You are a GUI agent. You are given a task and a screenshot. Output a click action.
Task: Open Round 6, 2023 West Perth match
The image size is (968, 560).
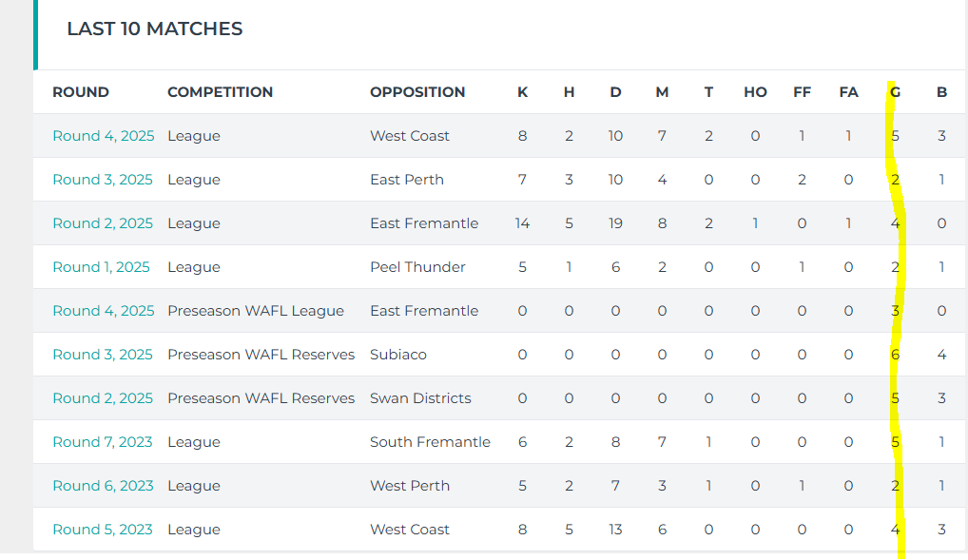(x=103, y=487)
